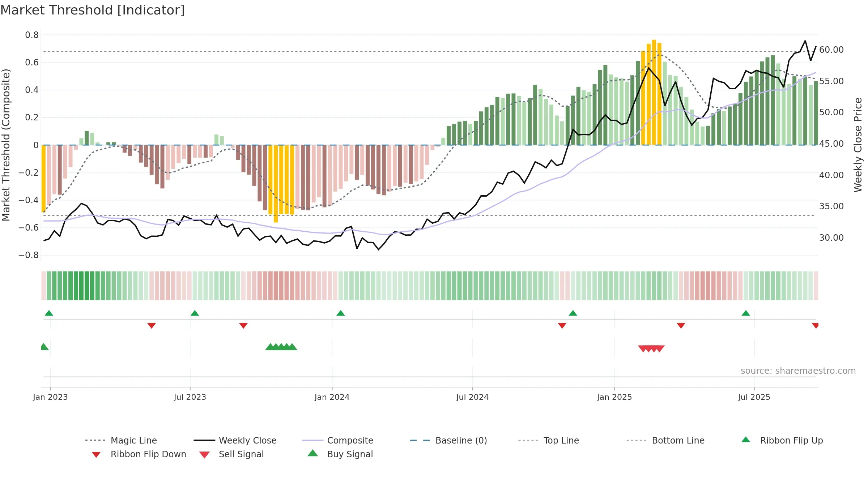Screen dimensions: 868x488
Task: Click the Ribbon Flip Up marker near Jul 2023
Action: 195,313
